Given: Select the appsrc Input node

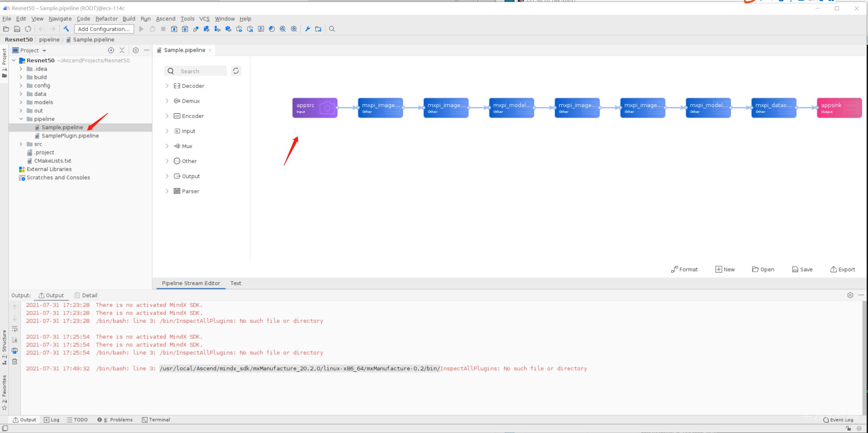Looking at the screenshot, I should (x=314, y=108).
